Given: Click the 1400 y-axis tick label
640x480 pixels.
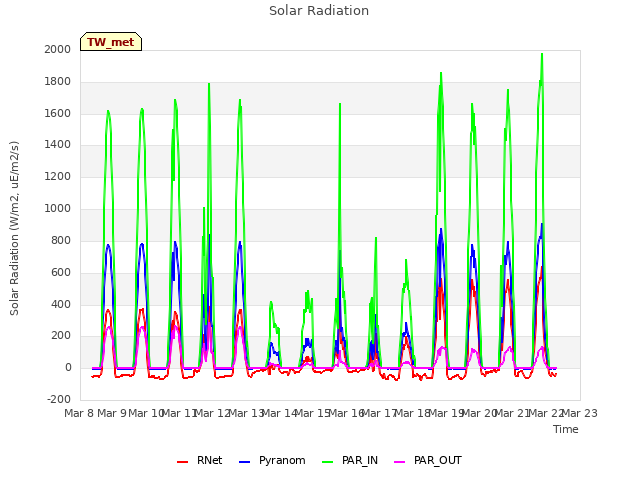Looking at the screenshot, I should (58, 145).
